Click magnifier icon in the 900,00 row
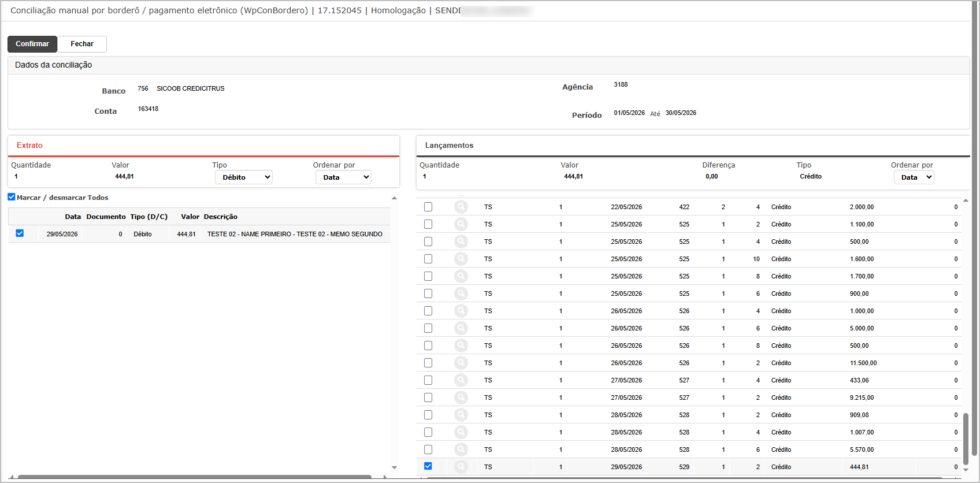This screenshot has width=980, height=483. click(461, 293)
